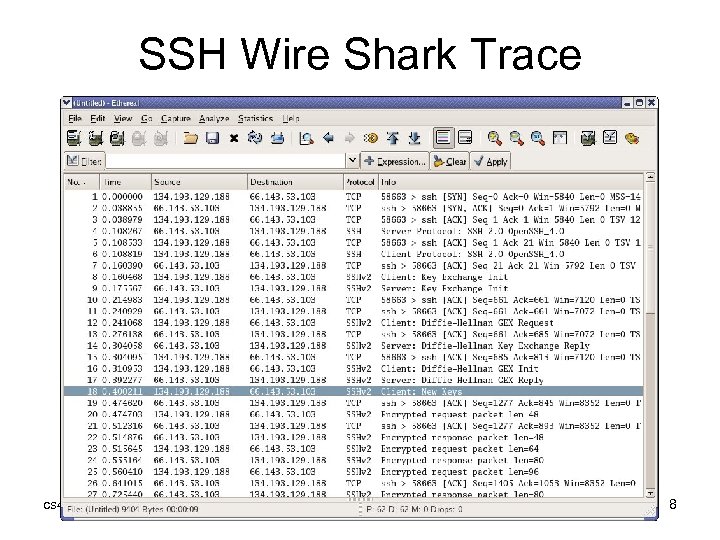
Task: Edit capture filters toolbar icon
Action: pos(588,138)
